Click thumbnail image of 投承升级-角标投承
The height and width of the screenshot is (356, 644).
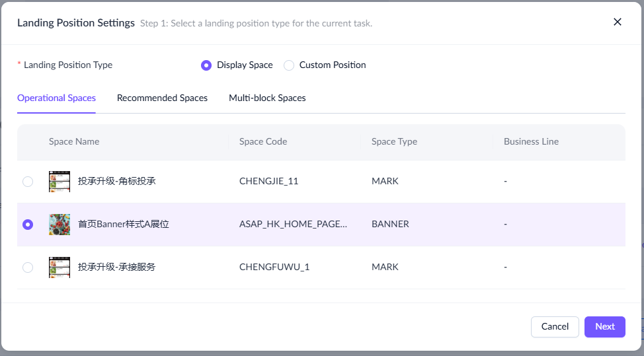[60, 181]
